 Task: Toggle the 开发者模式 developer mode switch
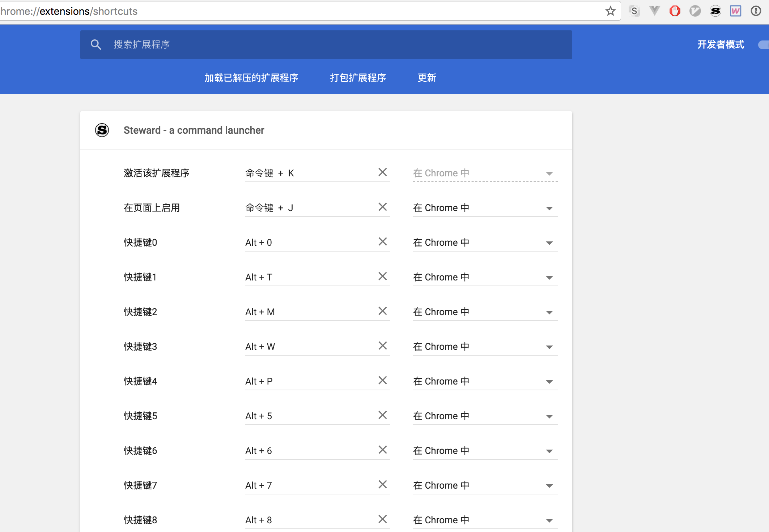[763, 45]
